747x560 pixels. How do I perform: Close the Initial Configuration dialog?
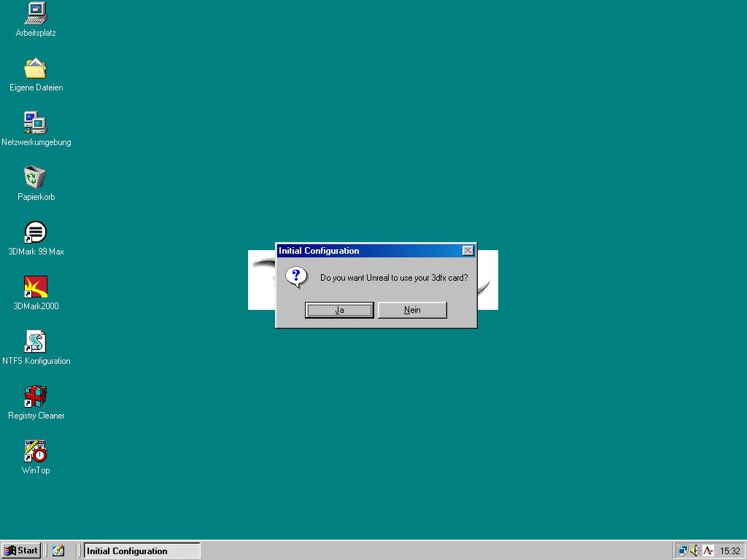(x=468, y=251)
